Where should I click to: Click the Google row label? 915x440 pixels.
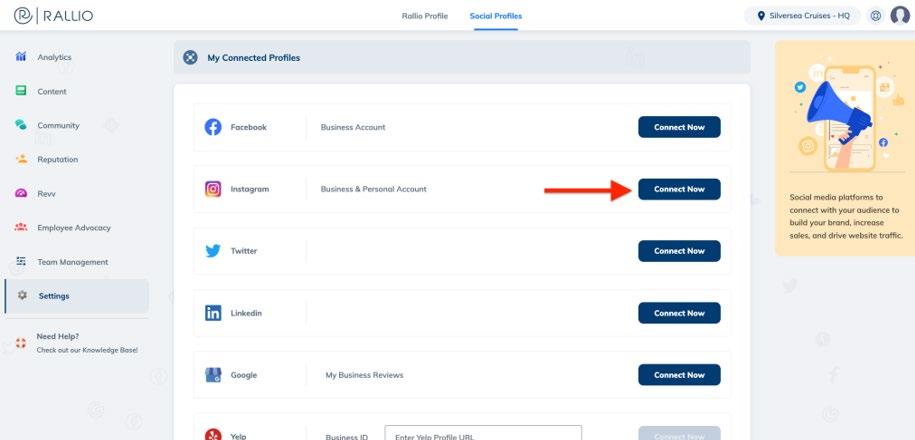coord(244,375)
